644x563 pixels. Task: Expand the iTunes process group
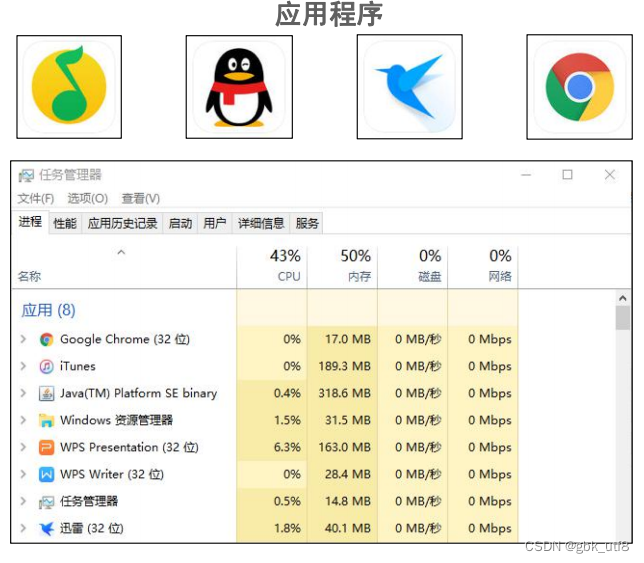point(23,366)
